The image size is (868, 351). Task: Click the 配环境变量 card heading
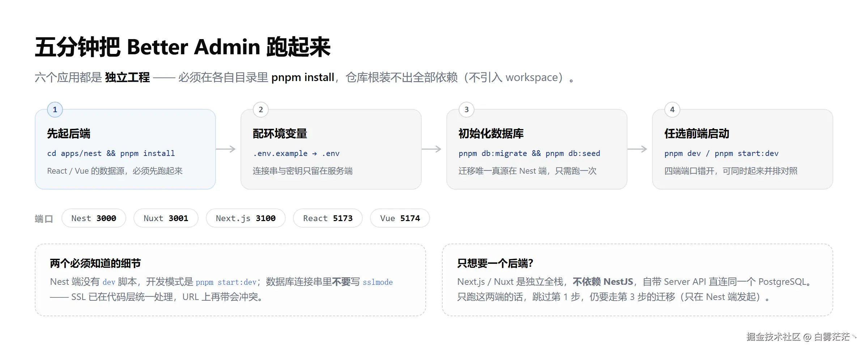[280, 134]
